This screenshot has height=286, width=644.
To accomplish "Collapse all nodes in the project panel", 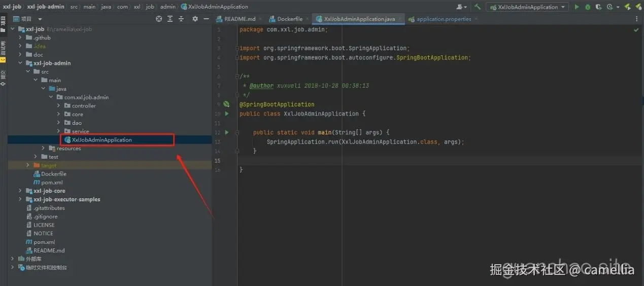I will click(x=181, y=19).
